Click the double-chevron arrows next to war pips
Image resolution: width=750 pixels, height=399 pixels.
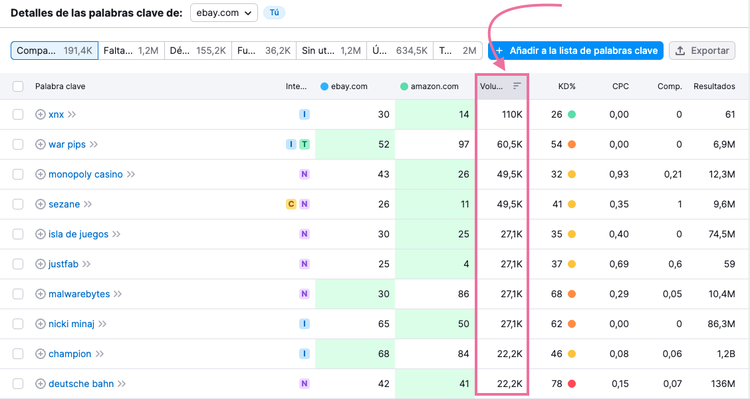(x=94, y=144)
